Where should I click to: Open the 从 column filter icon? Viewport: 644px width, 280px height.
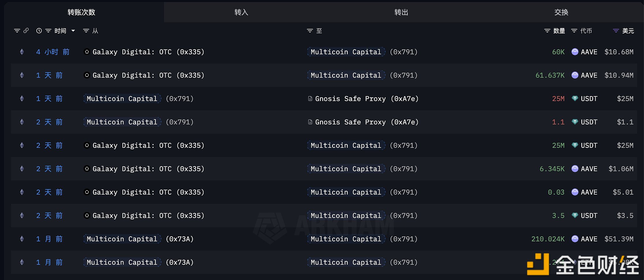tap(85, 30)
